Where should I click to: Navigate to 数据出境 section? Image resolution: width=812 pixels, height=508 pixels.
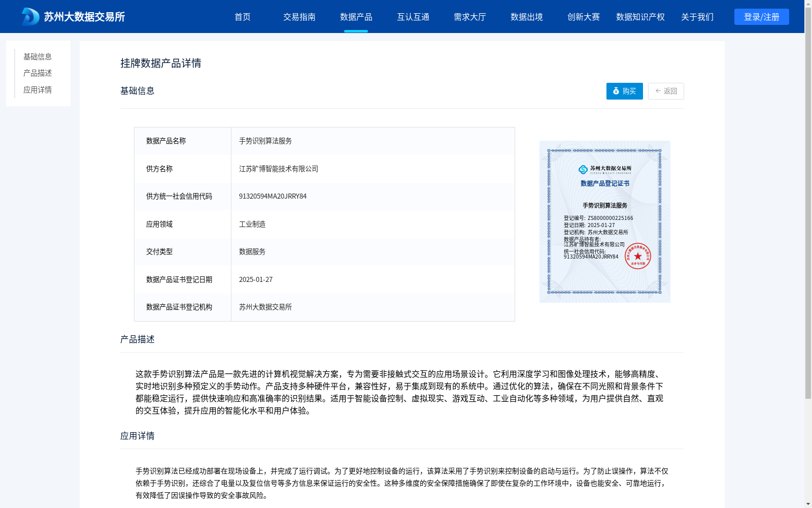point(527,17)
